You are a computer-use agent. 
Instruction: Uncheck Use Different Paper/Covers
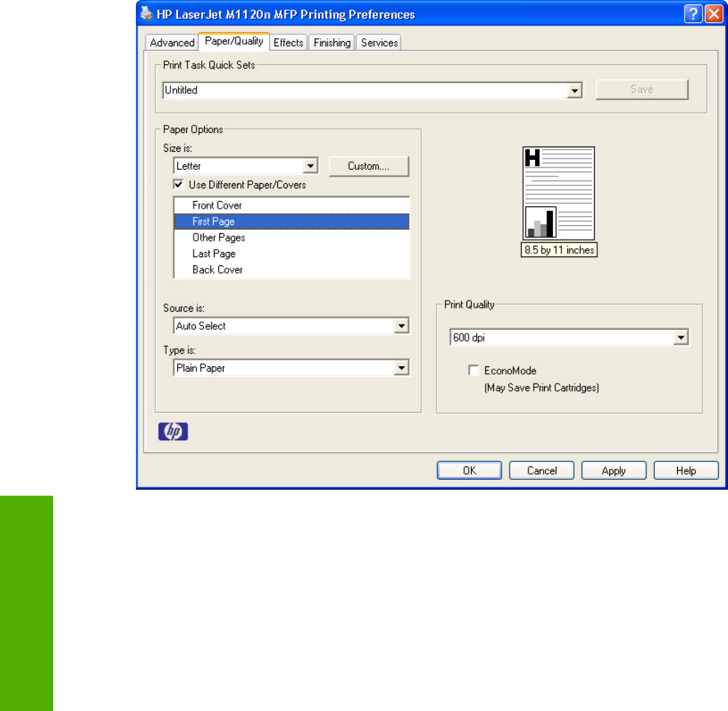pyautogui.click(x=179, y=185)
